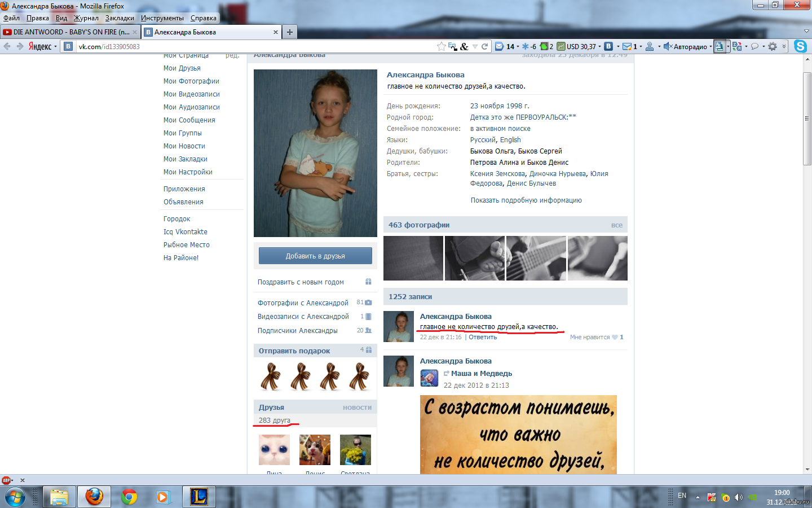The width and height of the screenshot is (812, 508).
Task: Reload the page with the refresh icon
Action: (x=484, y=46)
